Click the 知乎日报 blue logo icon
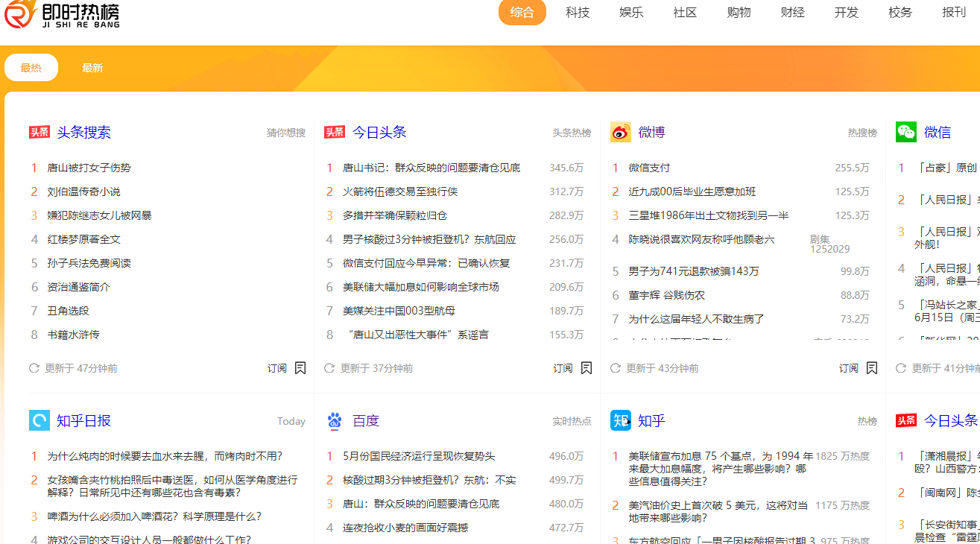Image resolution: width=980 pixels, height=544 pixels. pos(39,421)
